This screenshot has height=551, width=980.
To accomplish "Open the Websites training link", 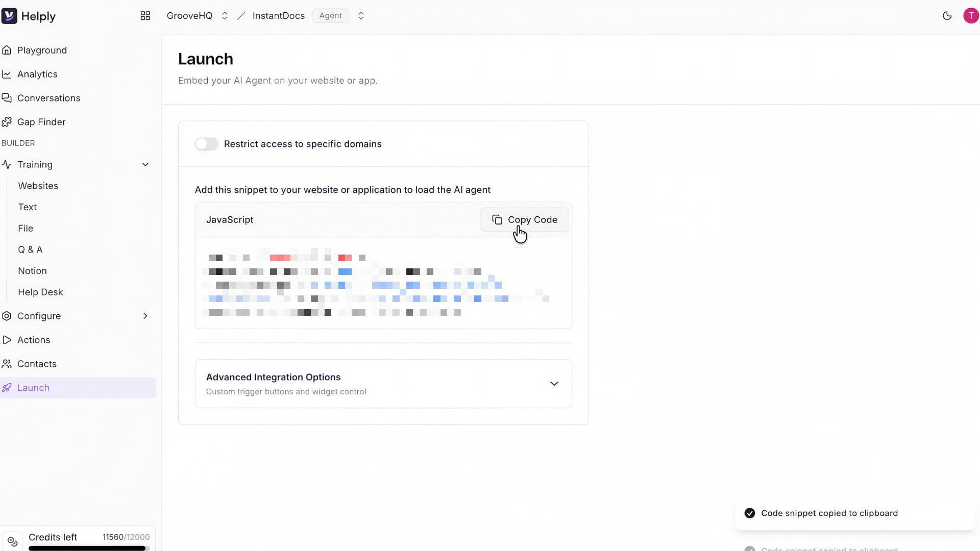I will click(x=38, y=186).
